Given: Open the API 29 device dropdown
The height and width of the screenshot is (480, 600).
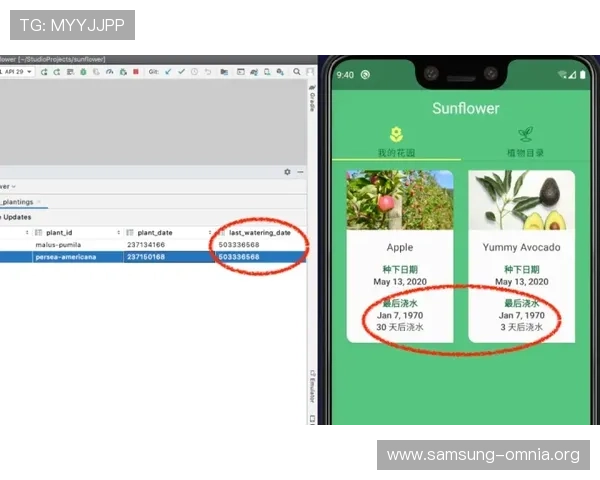Looking at the screenshot, I should pyautogui.click(x=16, y=72).
